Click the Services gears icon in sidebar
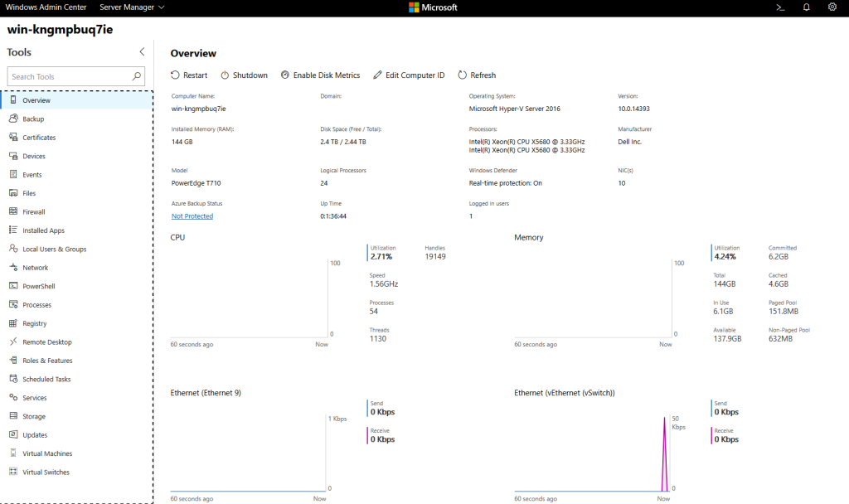This screenshot has width=849, height=504. pyautogui.click(x=13, y=397)
